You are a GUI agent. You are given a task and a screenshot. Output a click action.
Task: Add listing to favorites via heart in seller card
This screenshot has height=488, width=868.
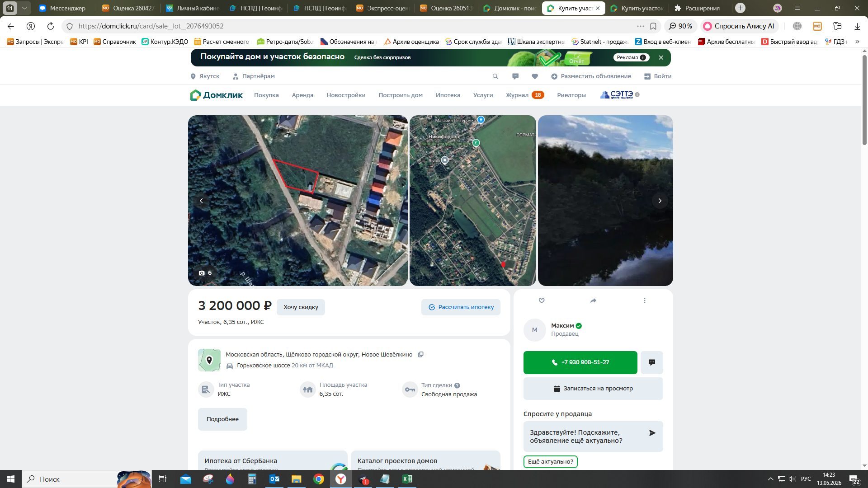point(542,300)
